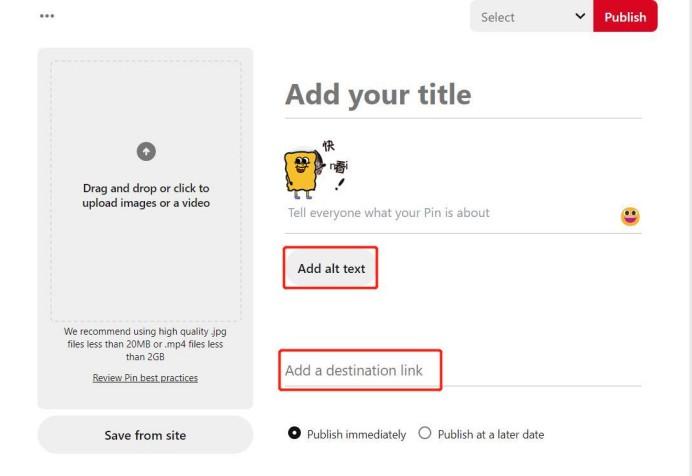
Task: Click Drag and drop upload instruction text
Action: click(146, 195)
